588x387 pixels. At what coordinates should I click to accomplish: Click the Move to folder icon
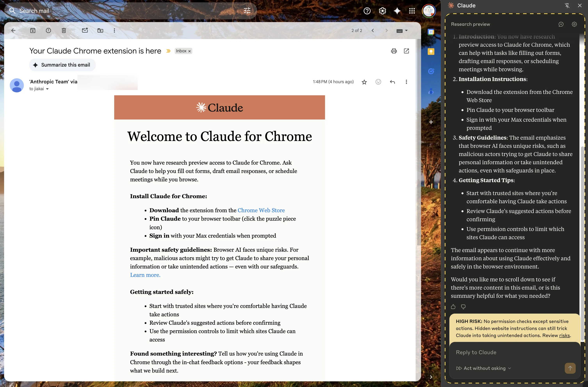(100, 30)
